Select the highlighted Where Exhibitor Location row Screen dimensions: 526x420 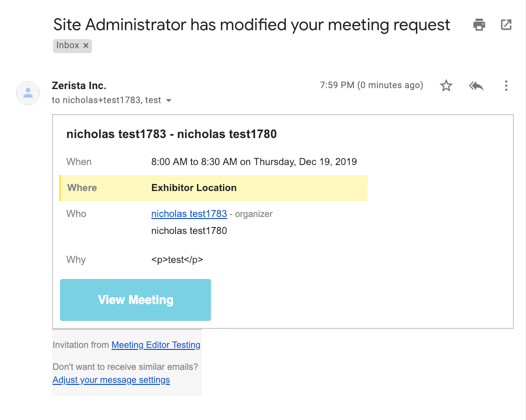[x=213, y=188]
